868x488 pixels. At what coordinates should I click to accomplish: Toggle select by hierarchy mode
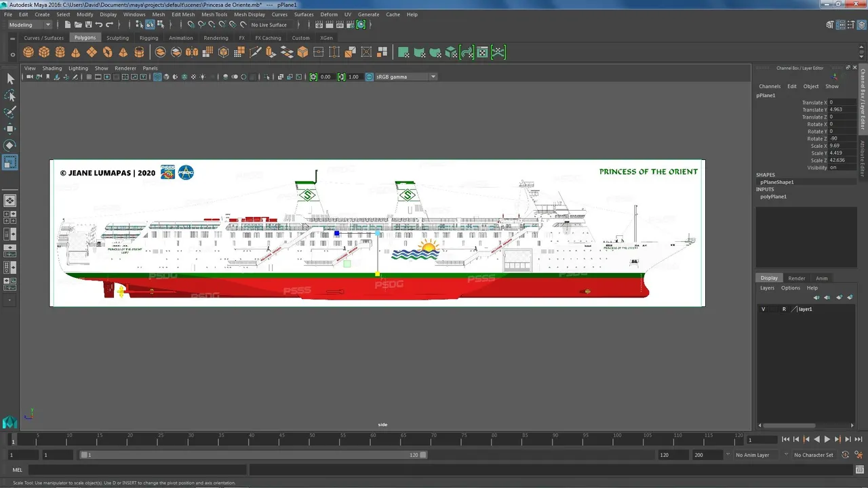(x=140, y=24)
